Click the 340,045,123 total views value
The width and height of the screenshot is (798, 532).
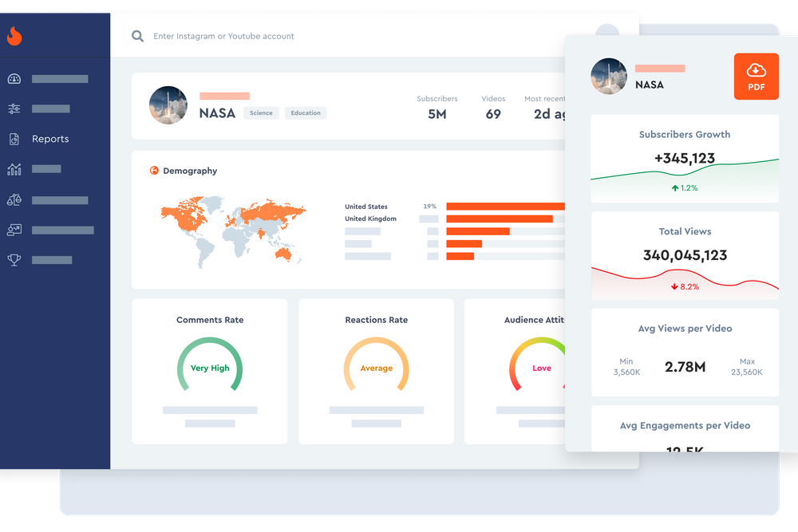pos(685,255)
